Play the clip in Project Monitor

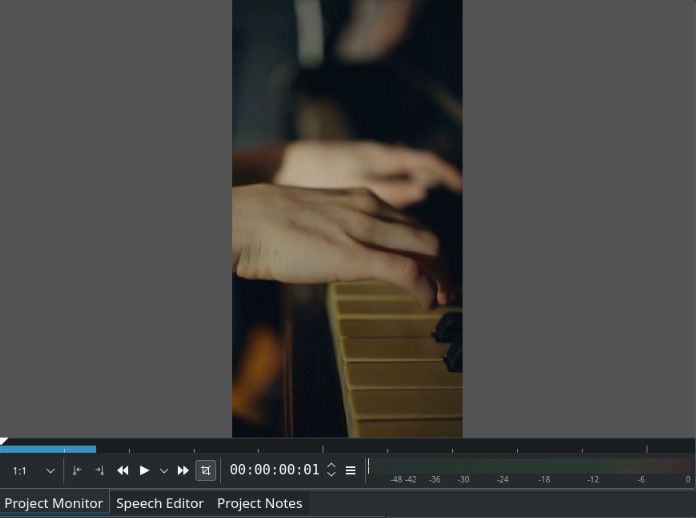(144, 471)
